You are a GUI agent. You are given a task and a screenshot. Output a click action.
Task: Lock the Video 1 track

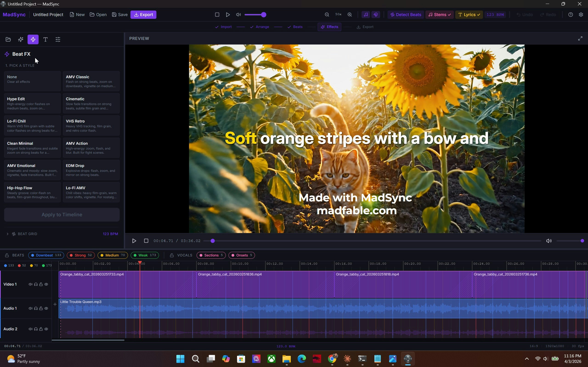click(x=41, y=284)
